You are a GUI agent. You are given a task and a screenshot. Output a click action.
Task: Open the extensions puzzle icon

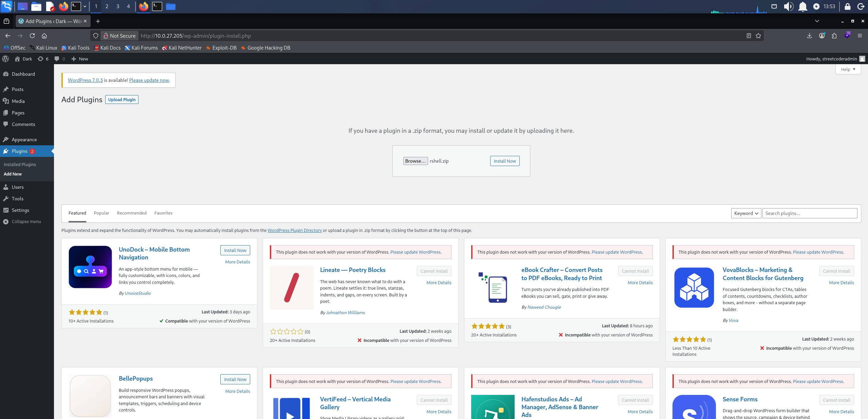[x=834, y=36]
